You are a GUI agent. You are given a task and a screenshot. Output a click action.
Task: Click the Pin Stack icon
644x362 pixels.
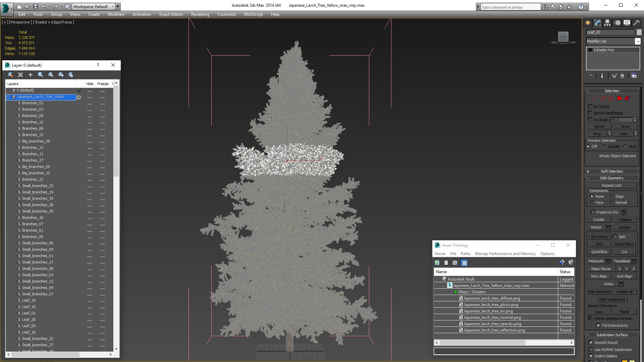point(591,76)
